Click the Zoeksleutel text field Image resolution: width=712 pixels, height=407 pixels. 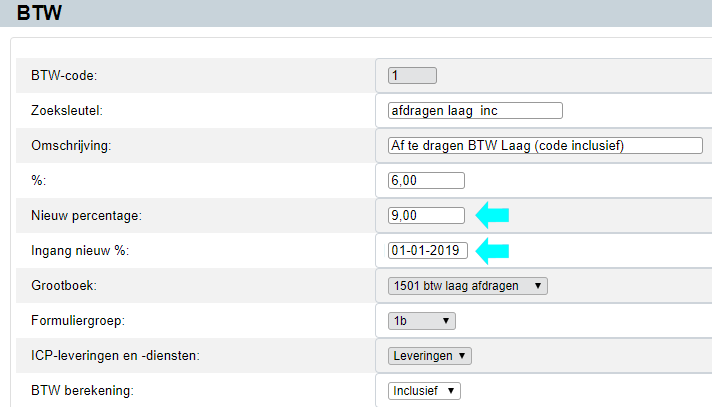point(475,110)
